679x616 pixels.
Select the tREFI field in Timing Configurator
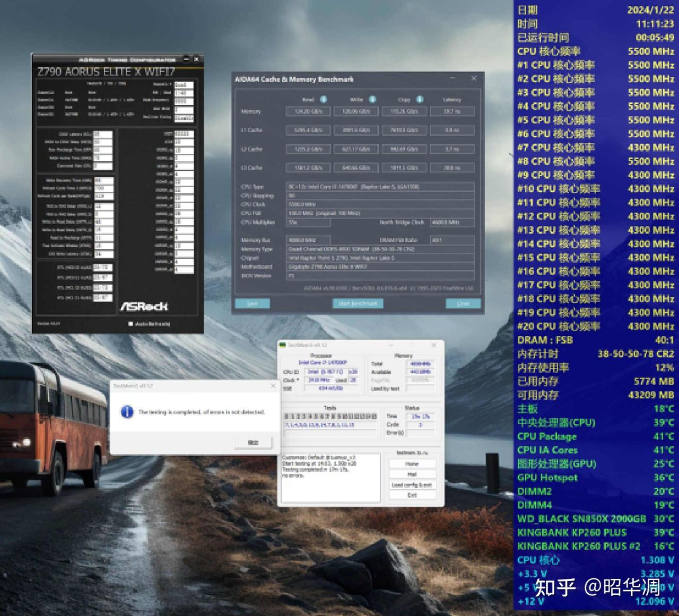[x=184, y=134]
